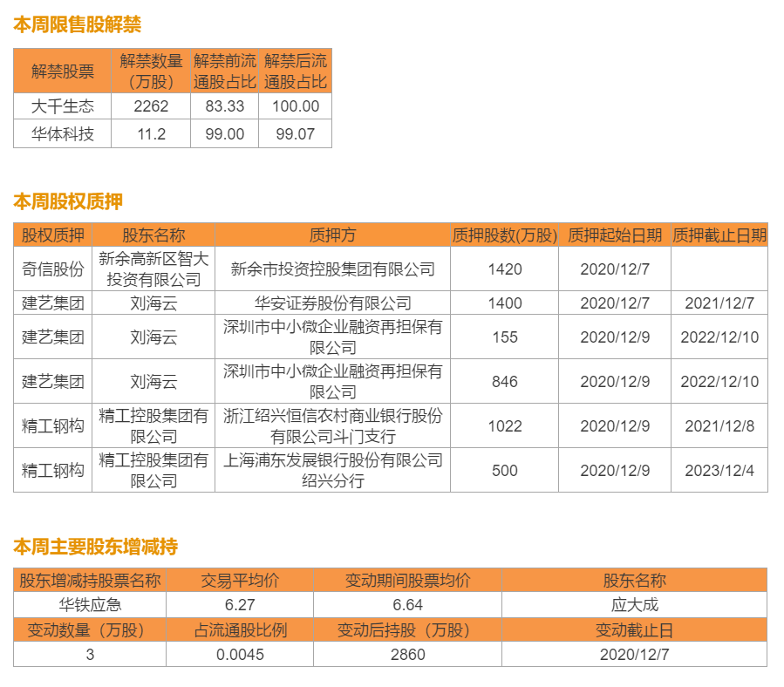Screen dimensions: 784x687
Task: Click the 1400 pledged shares value
Action: tap(505, 303)
